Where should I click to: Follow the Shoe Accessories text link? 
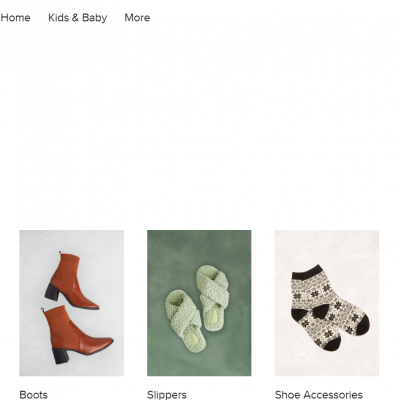319,395
